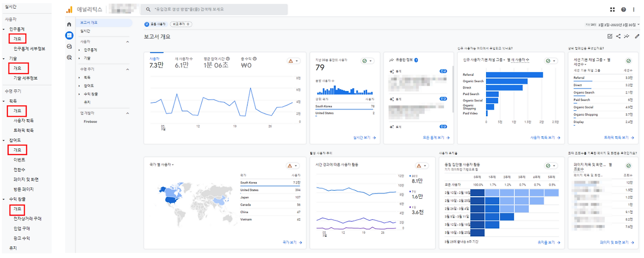This screenshot has height=258, width=644.
Task: Open the Google apps grid icon
Action: [612, 10]
